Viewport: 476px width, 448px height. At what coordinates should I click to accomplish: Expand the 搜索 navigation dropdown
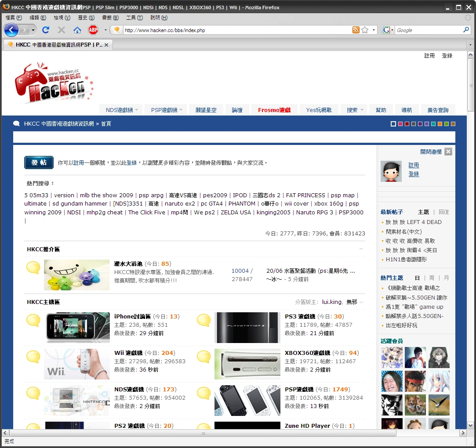pos(362,110)
